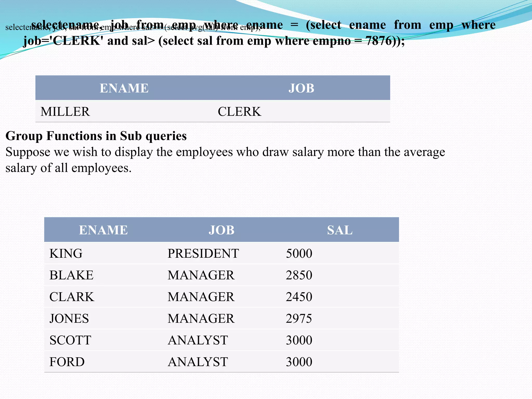Click the ENAME header above KING

(x=103, y=230)
